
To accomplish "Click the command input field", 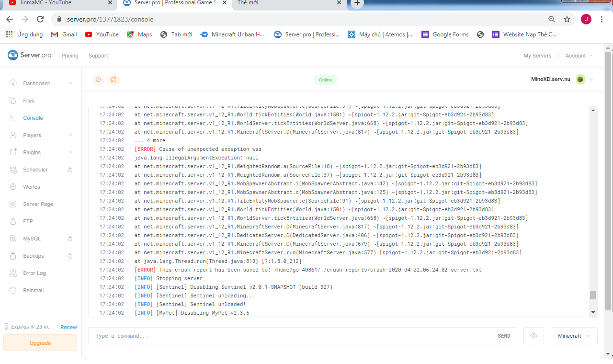I will [303, 336].
